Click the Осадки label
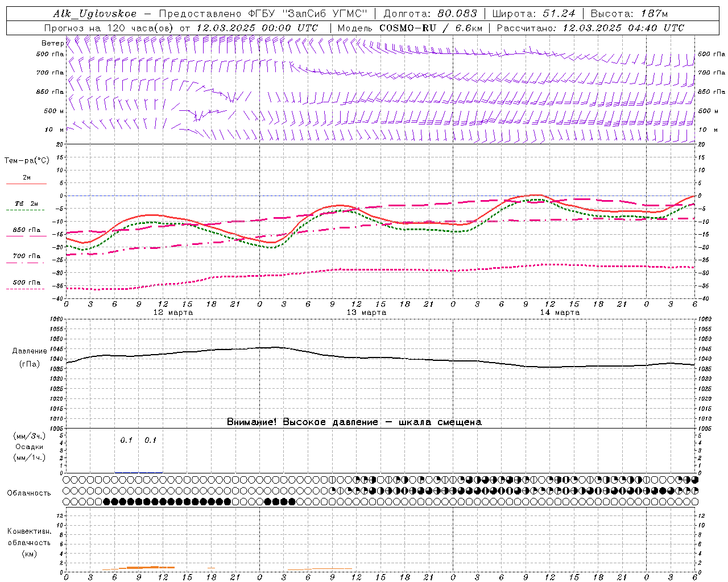This screenshot has width=728, height=582. pos(30,447)
